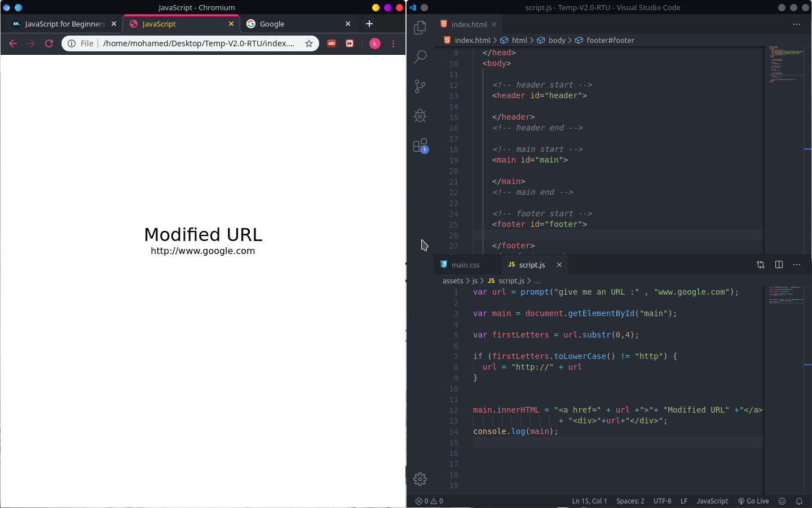This screenshot has height=508, width=812.
Task: Select the index.html editor tab
Action: point(469,24)
